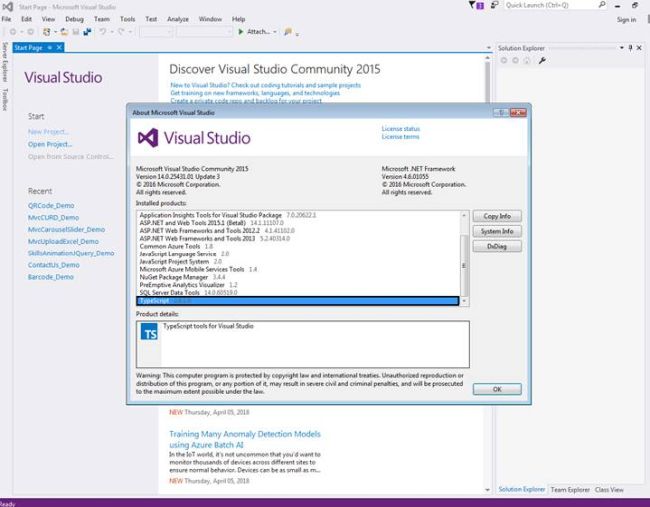650x507 pixels.
Task: Select SQL Server Data Tools list row
Action: pyautogui.click(x=298, y=293)
